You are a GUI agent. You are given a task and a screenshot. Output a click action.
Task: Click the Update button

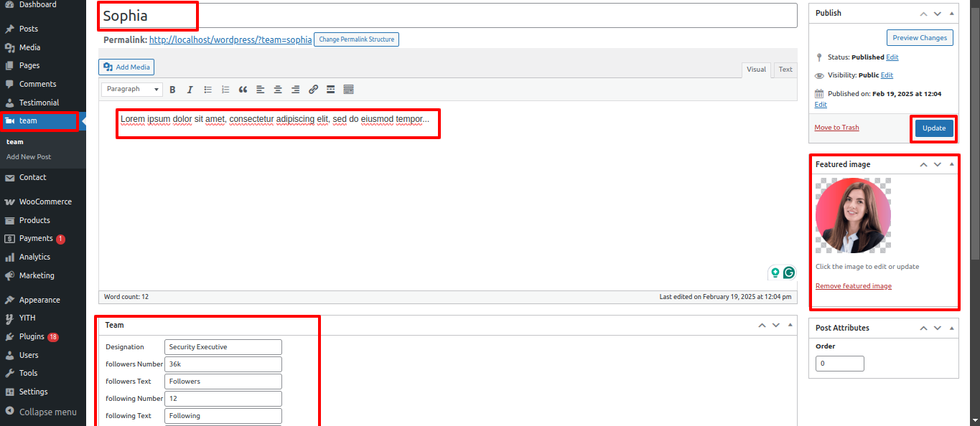pos(934,128)
